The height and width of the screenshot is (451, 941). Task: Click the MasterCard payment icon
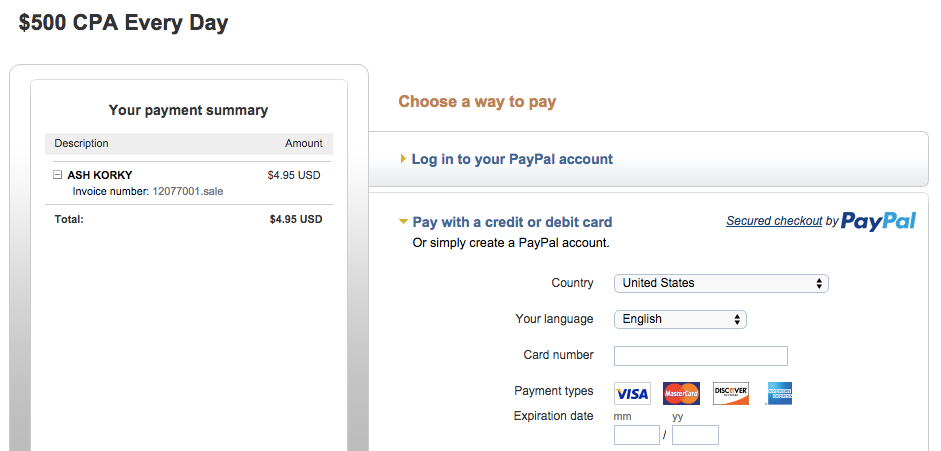(x=681, y=393)
